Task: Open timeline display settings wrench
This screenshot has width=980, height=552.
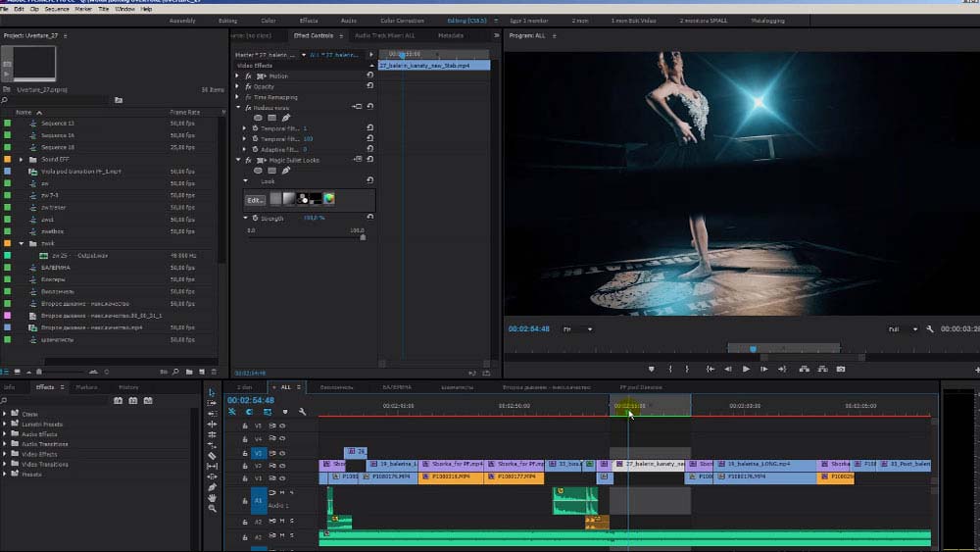Action: tap(303, 412)
